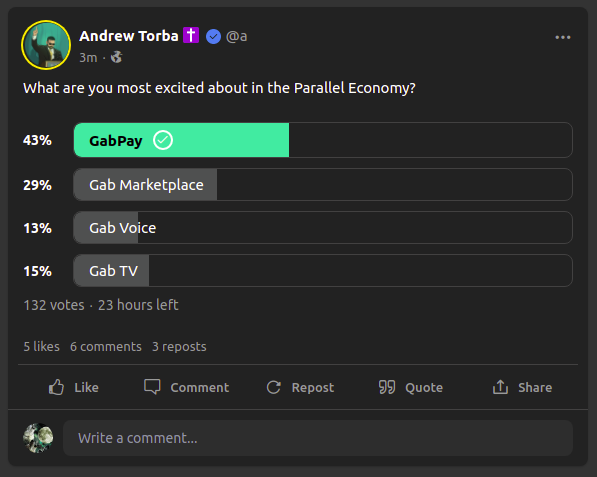Select the Gab Marketplace poll option
The width and height of the screenshot is (597, 477).
[x=323, y=185]
